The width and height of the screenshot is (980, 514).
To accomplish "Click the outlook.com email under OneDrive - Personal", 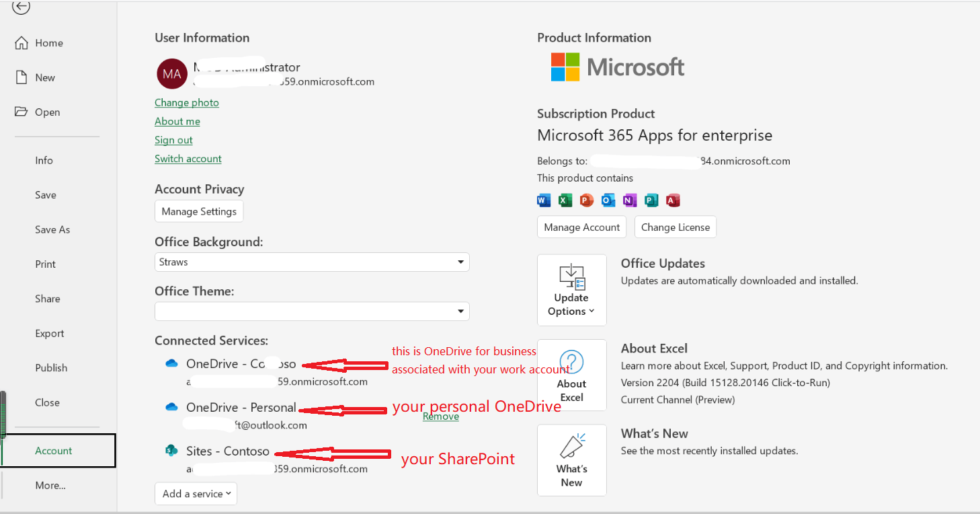I will click(245, 425).
